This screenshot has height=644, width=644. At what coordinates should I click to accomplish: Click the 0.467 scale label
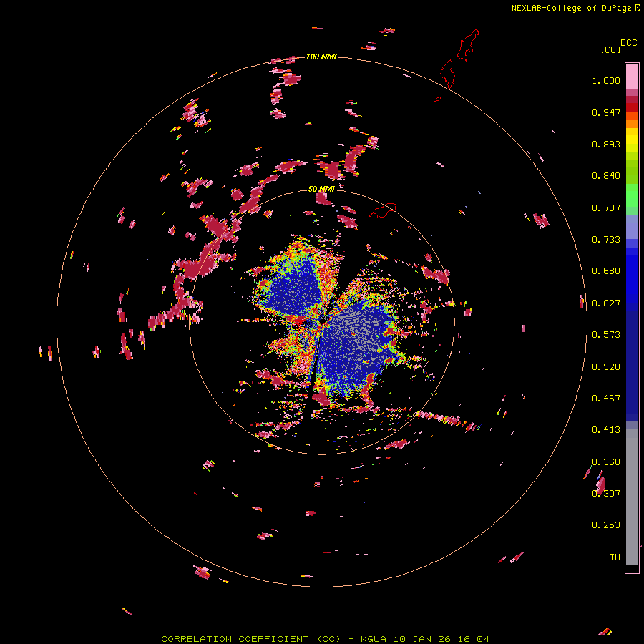(x=606, y=399)
